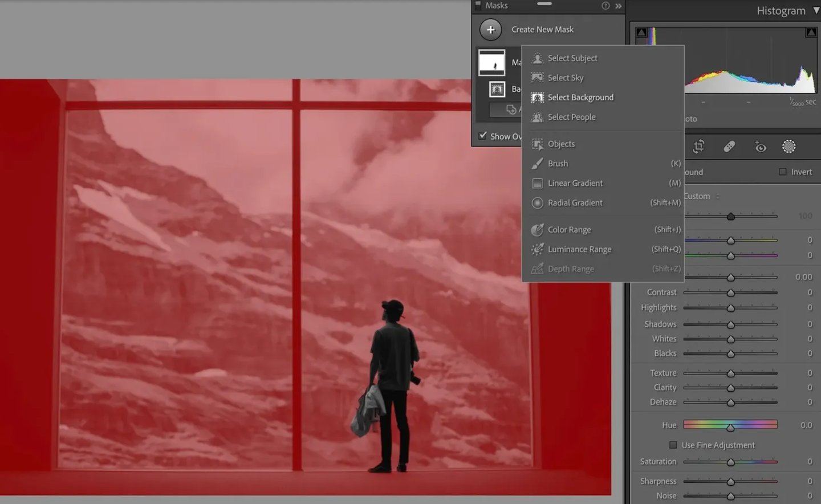Collapse the Masks panel with double arrows

(618, 6)
